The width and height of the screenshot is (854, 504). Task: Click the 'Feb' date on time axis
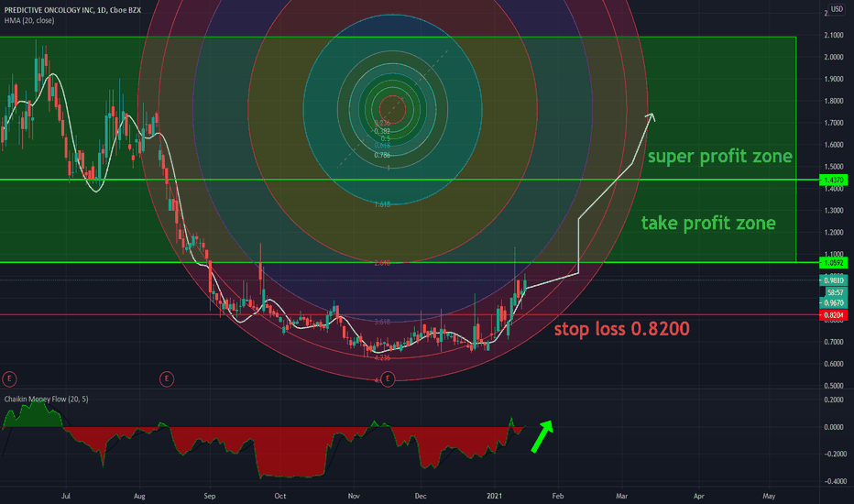coord(558,496)
